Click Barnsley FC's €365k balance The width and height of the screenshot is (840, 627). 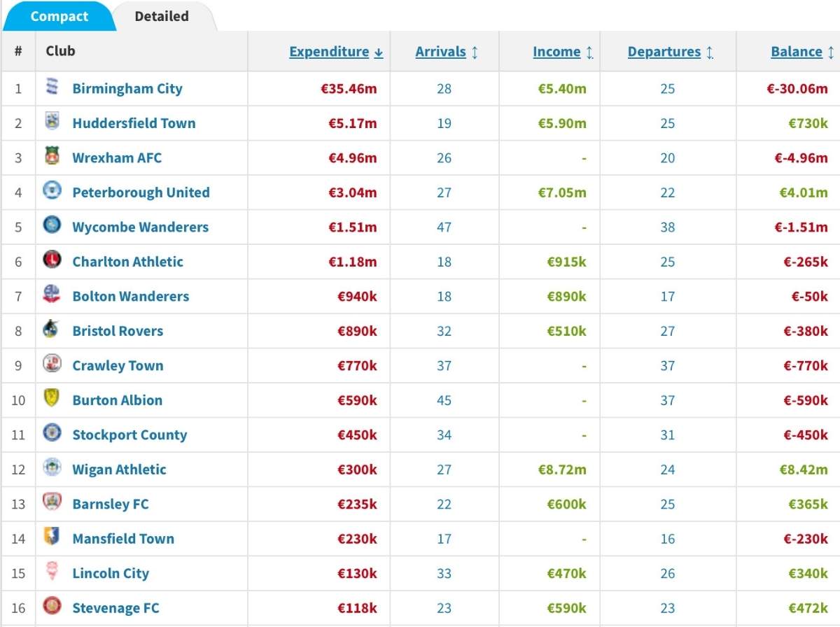click(x=808, y=505)
